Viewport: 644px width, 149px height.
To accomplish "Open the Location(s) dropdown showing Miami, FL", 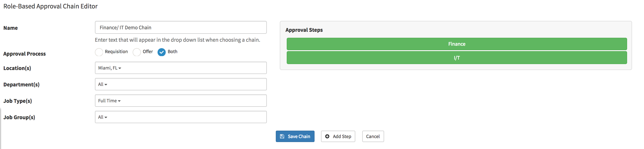I will (180, 68).
